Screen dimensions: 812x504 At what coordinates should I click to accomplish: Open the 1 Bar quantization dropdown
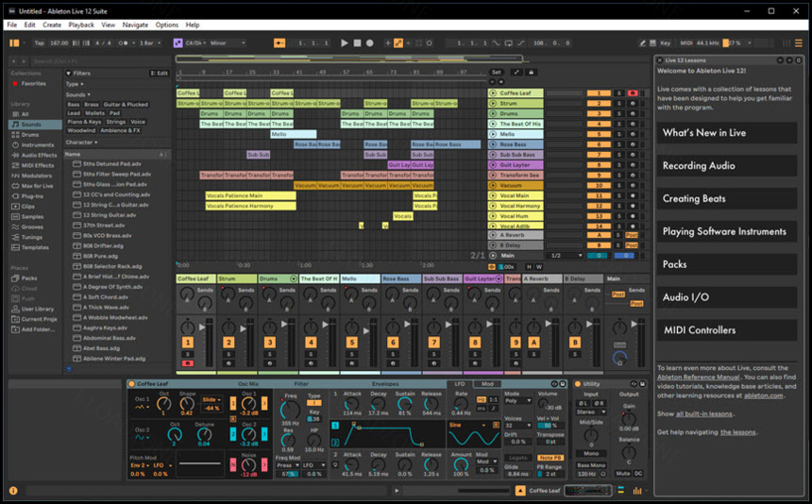coord(150,43)
